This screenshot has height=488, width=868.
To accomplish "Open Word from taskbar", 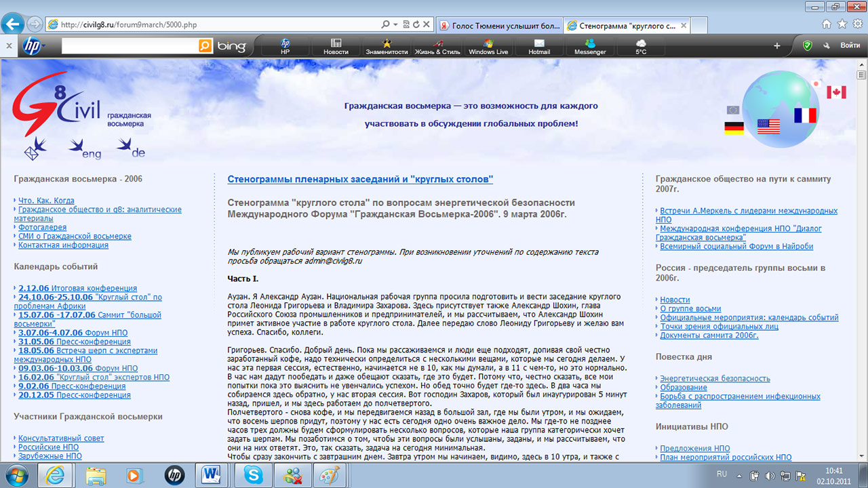I will point(212,476).
